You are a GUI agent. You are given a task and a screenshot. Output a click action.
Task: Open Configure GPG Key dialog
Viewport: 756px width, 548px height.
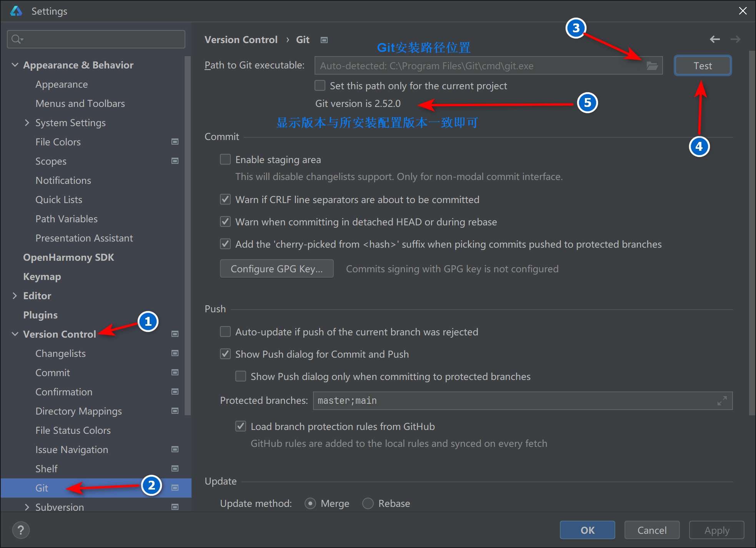point(276,268)
